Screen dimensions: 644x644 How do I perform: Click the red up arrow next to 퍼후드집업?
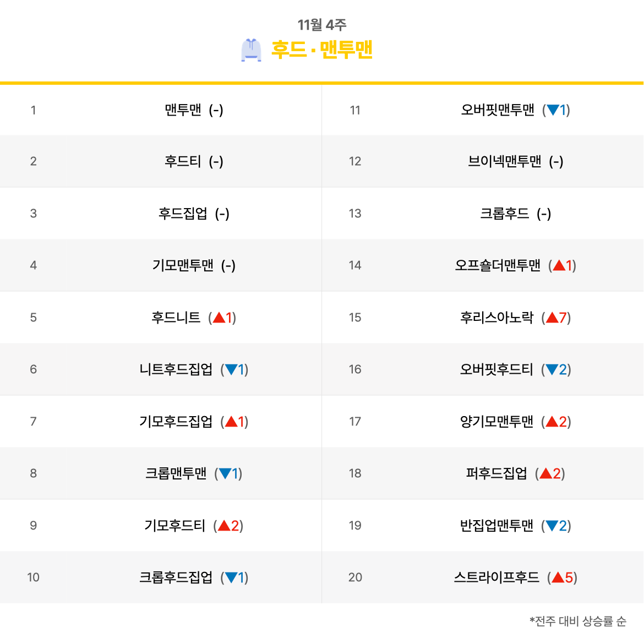pos(546,473)
